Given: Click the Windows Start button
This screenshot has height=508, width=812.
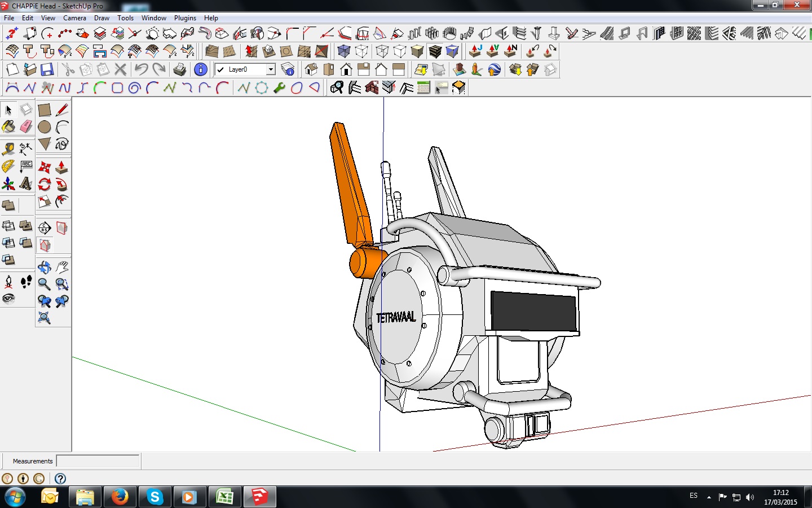Looking at the screenshot, I should click(15, 497).
